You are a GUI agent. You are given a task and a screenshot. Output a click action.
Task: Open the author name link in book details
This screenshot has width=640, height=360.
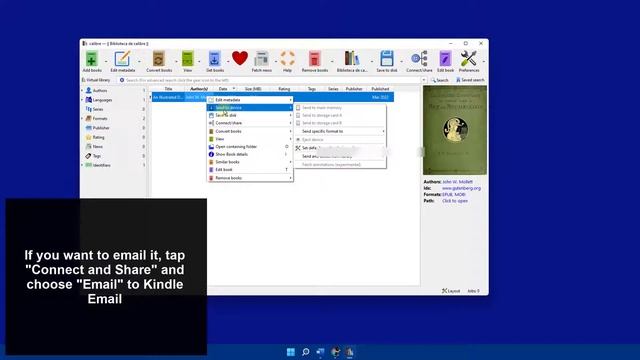click(457, 182)
